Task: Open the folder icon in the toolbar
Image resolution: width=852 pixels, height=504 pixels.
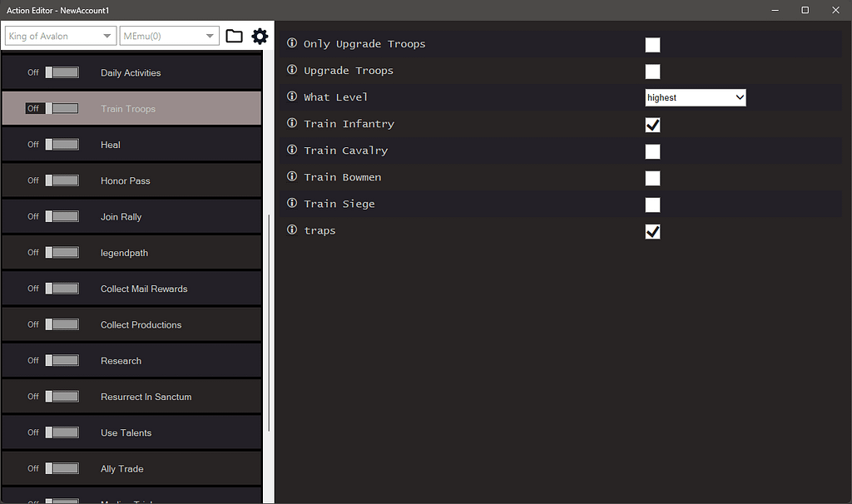Action: click(234, 36)
